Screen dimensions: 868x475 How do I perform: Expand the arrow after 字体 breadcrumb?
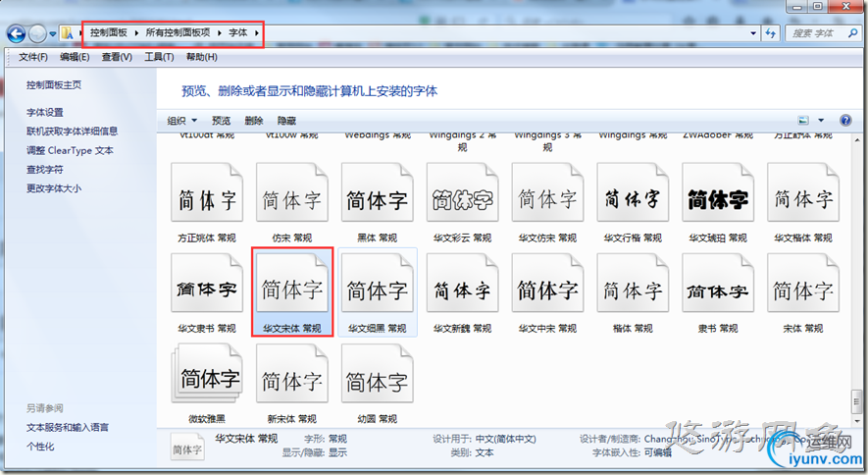click(257, 32)
